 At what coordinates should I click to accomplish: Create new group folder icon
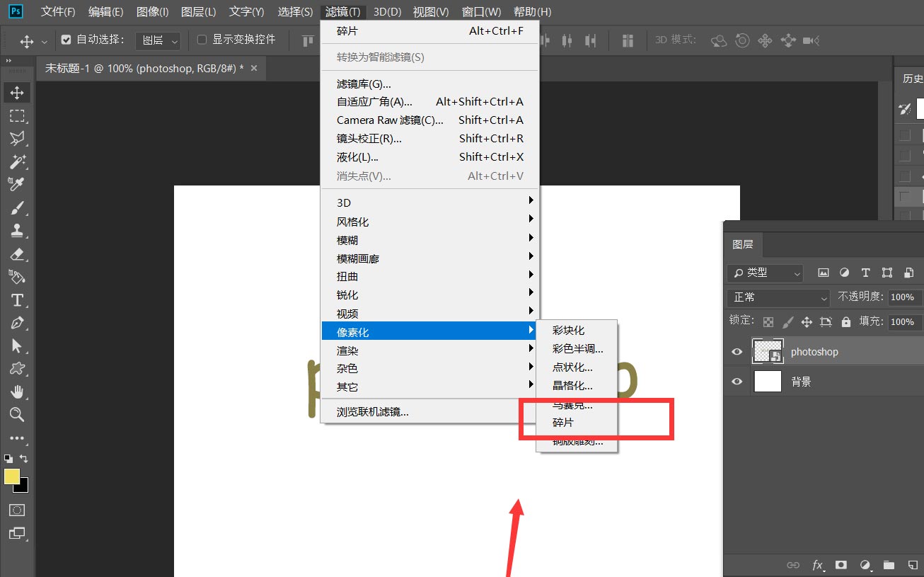point(889,565)
